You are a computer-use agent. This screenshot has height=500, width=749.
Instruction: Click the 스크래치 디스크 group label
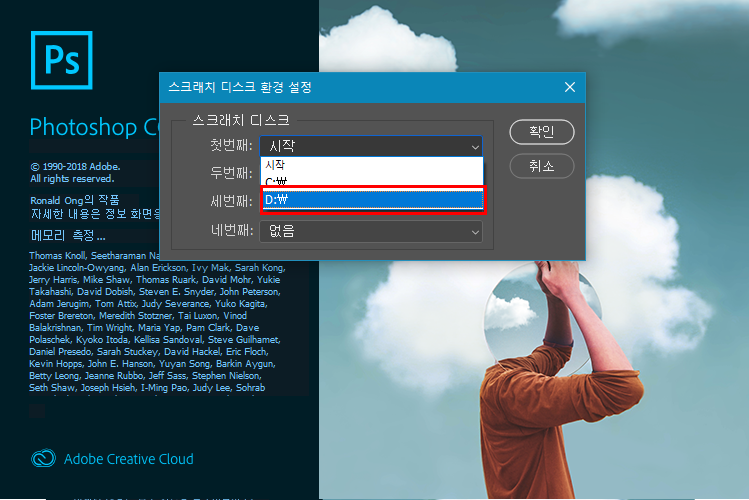tap(241, 120)
